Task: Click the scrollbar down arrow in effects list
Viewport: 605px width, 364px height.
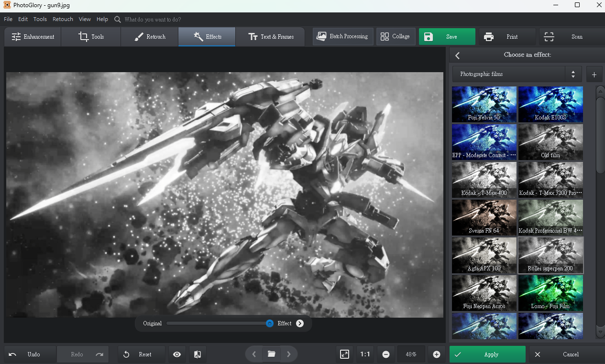Action: pos(600,332)
